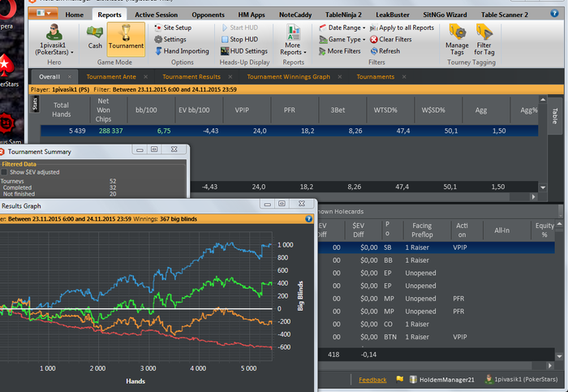
Task: Apply filters to all reports
Action: (402, 28)
